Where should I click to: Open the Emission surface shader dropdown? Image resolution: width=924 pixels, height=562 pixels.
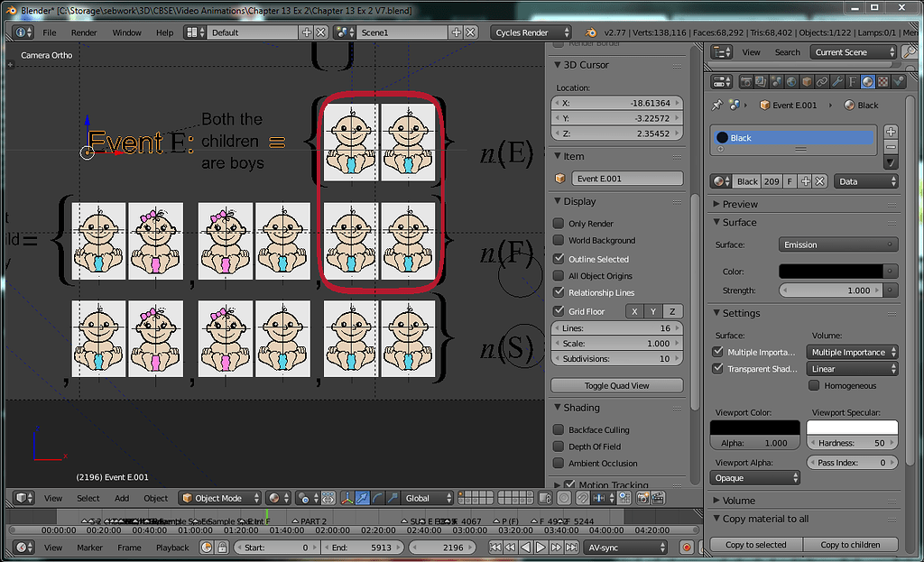(x=838, y=244)
